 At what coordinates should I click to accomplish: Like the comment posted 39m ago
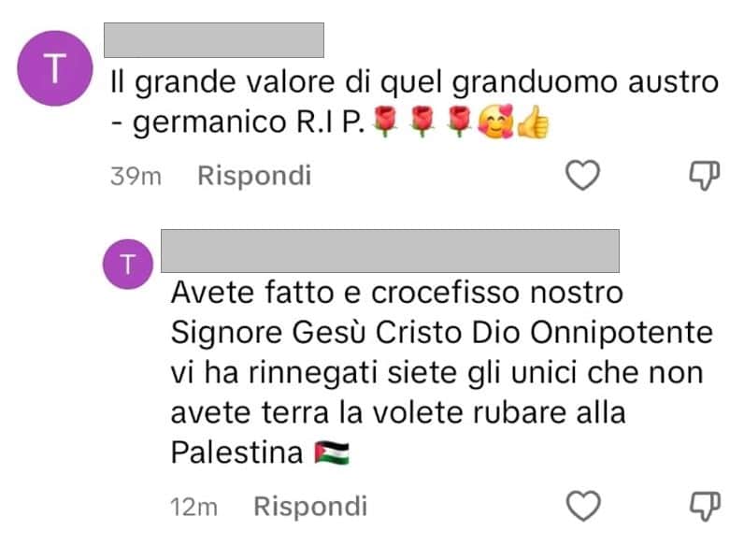(x=582, y=175)
